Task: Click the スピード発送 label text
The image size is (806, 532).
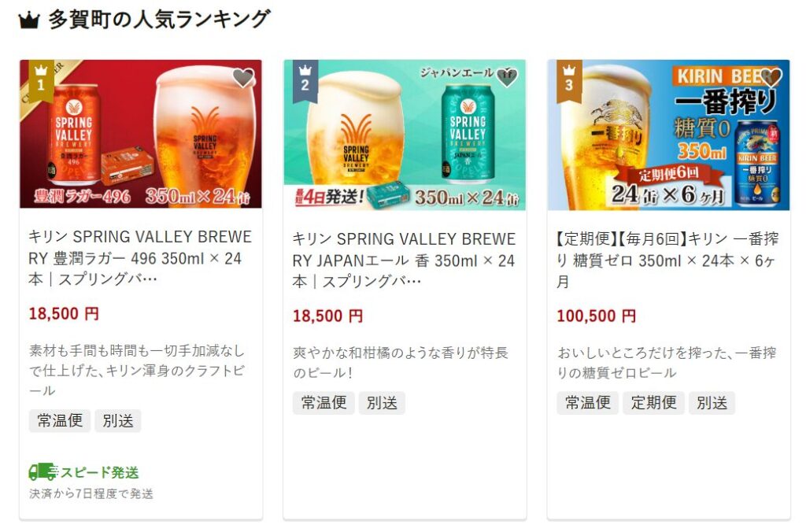Action: 100,472
